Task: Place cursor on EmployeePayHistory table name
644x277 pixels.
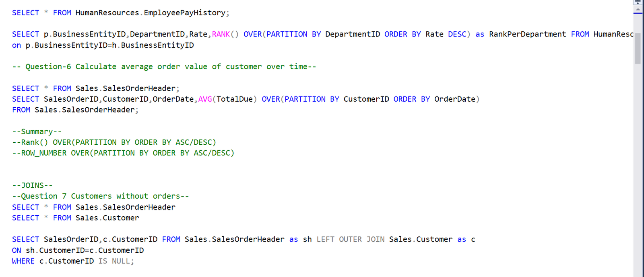Action: click(184, 13)
